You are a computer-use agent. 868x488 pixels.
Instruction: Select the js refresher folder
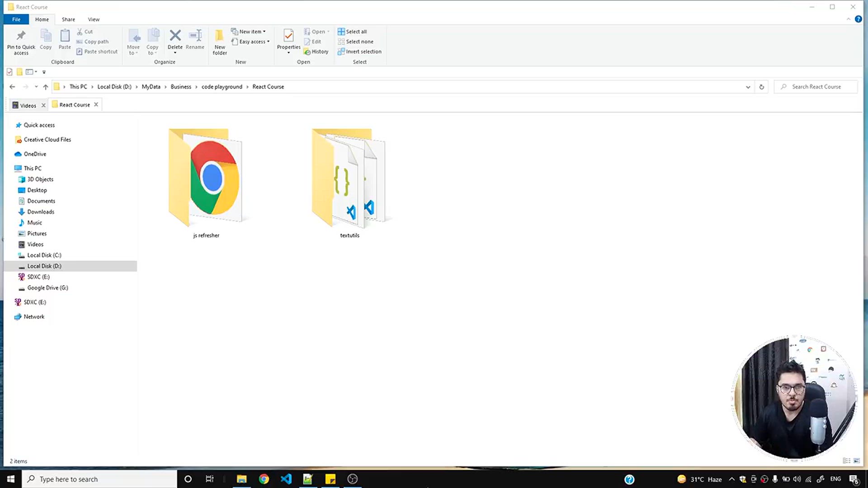[x=206, y=184]
